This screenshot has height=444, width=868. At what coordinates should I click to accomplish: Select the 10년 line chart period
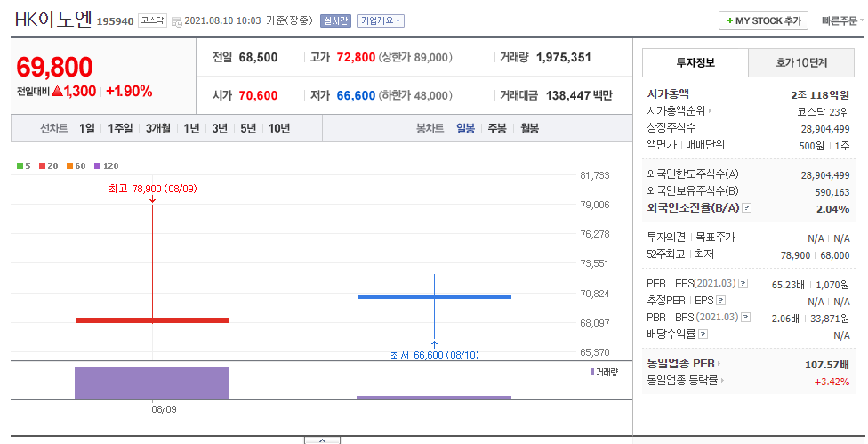[x=279, y=128]
